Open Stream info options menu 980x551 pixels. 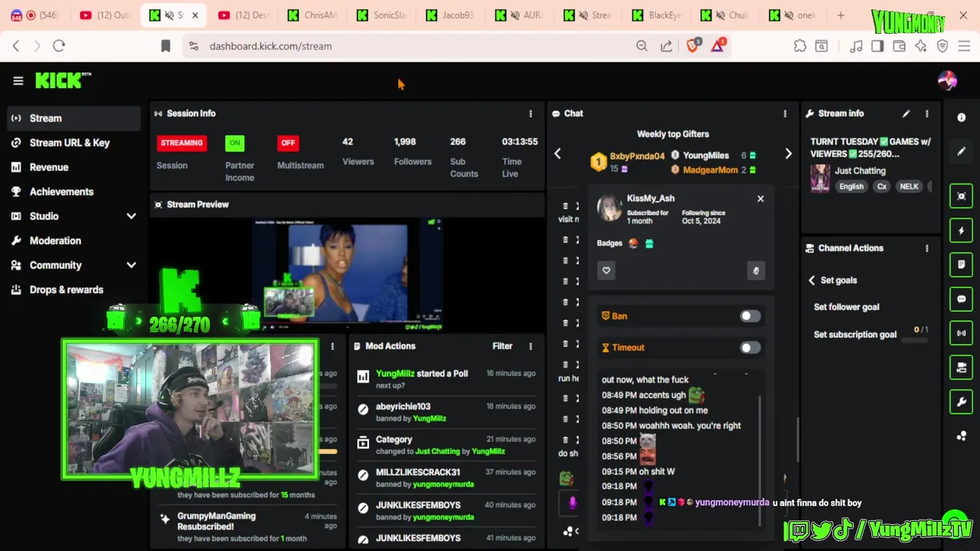click(x=927, y=113)
